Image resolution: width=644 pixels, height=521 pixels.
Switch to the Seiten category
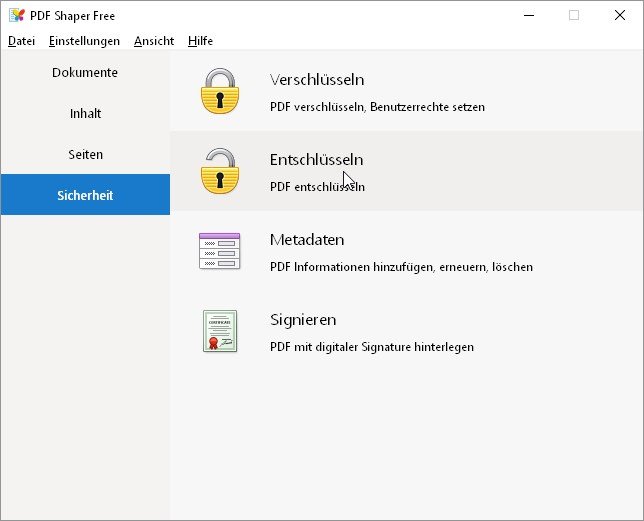85,154
